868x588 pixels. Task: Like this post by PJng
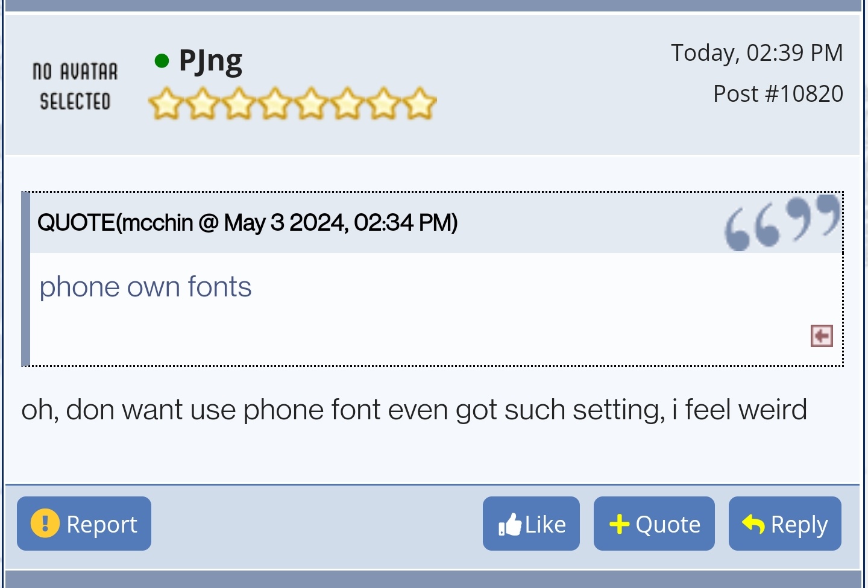(531, 524)
